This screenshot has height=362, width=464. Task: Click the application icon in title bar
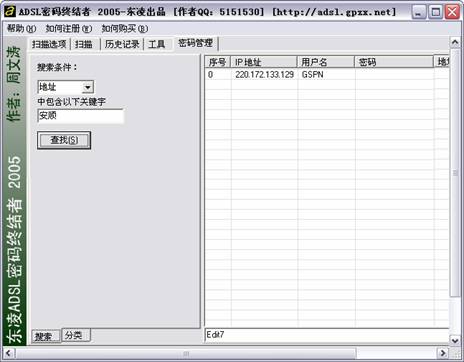10,12
